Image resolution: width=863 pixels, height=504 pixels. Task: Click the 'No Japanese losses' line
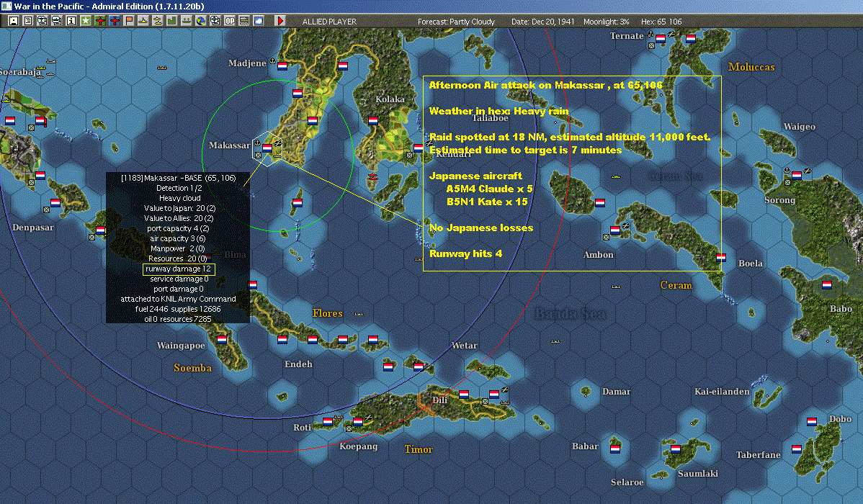pyautogui.click(x=481, y=228)
